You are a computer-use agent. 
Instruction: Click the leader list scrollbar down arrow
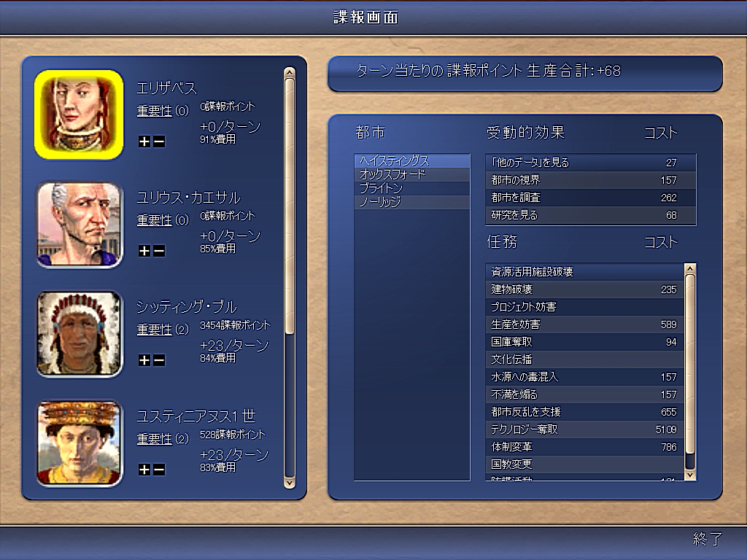click(x=289, y=483)
